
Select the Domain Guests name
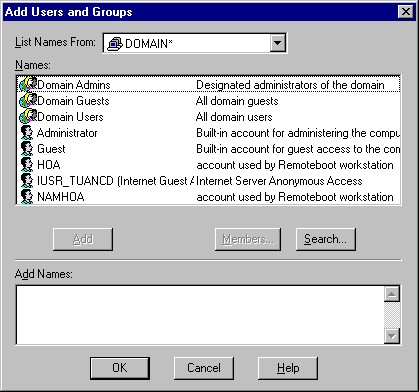[73, 101]
